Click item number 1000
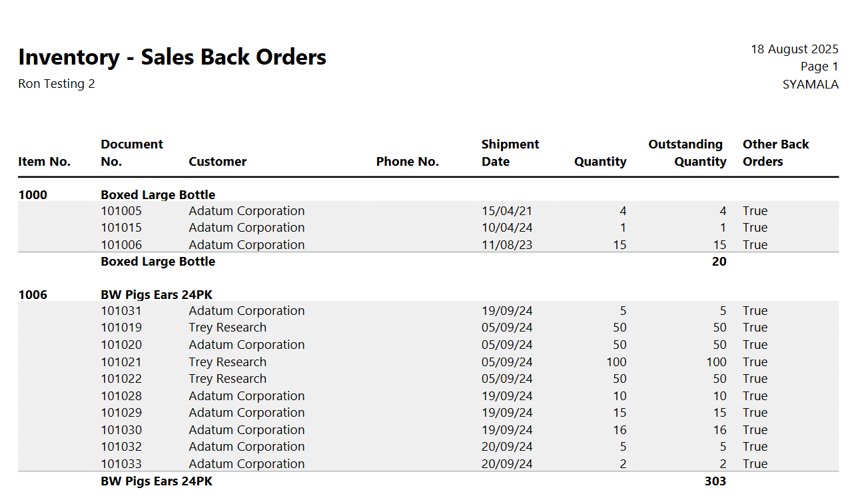 [33, 195]
